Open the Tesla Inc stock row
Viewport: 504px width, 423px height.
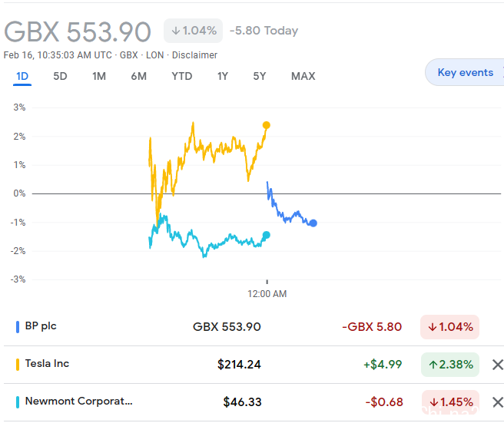250,365
